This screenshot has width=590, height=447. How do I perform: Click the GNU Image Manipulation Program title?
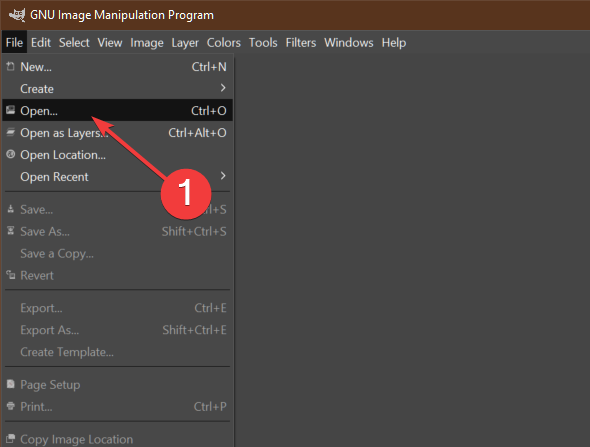[122, 15]
